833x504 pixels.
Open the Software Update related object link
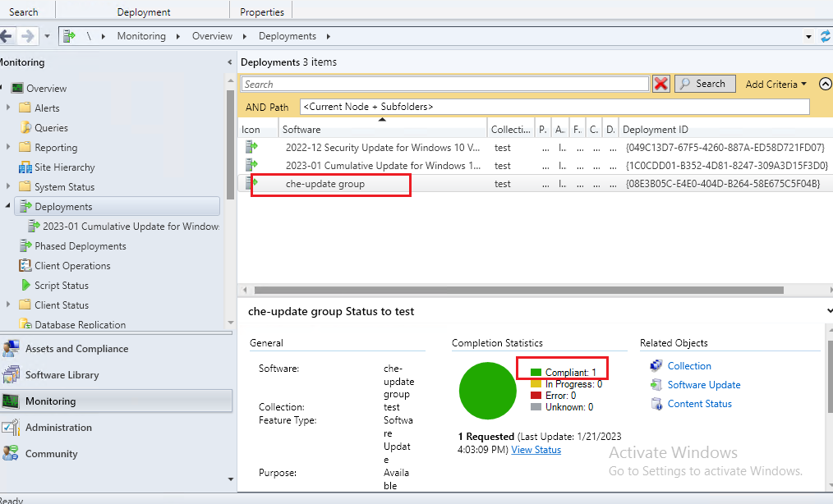coord(704,385)
